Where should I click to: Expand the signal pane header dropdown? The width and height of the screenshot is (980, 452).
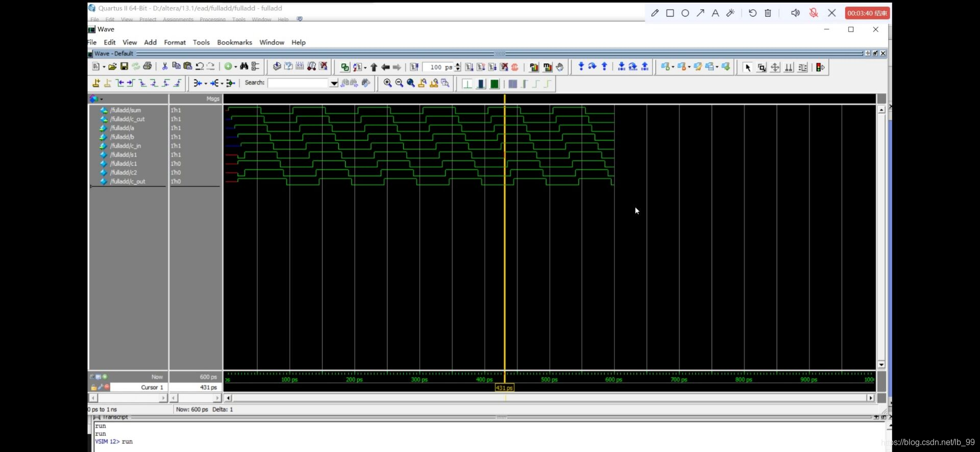pos(102,99)
